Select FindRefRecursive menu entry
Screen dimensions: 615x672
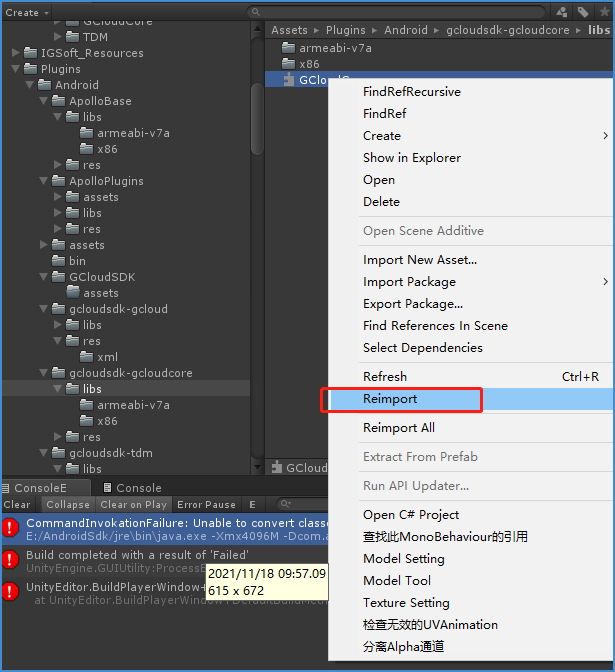(x=471, y=92)
